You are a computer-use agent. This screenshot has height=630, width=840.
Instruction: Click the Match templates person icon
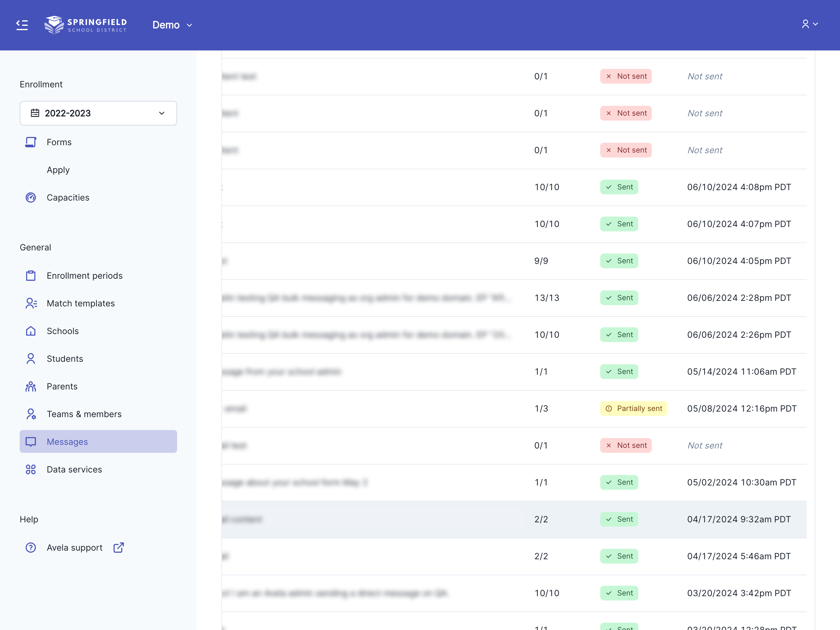[31, 303]
